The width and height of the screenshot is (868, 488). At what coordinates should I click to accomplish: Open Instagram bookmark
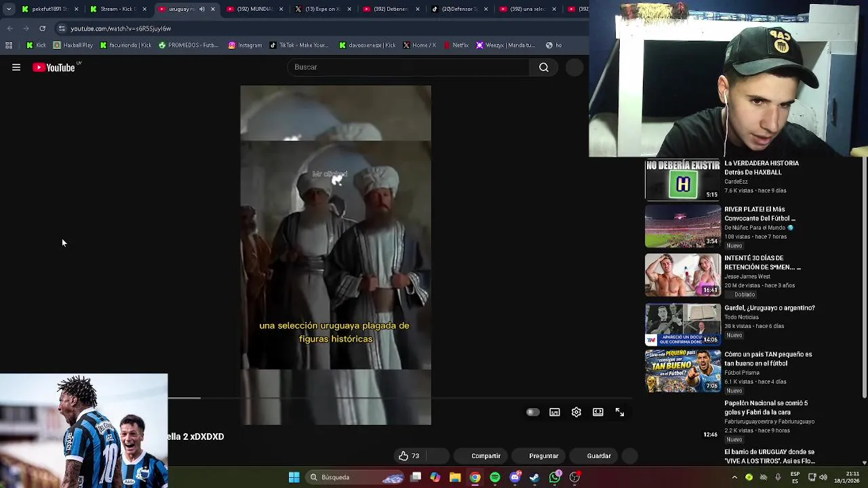point(245,45)
